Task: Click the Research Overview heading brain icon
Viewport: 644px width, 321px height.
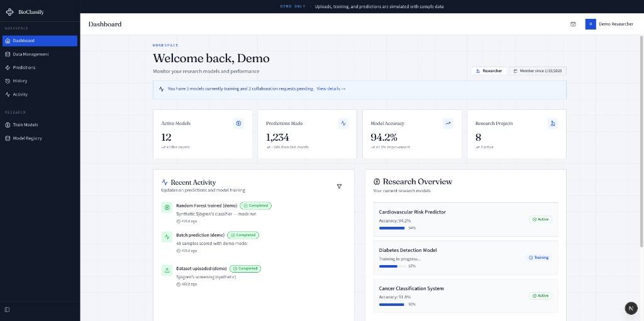Action: click(377, 182)
